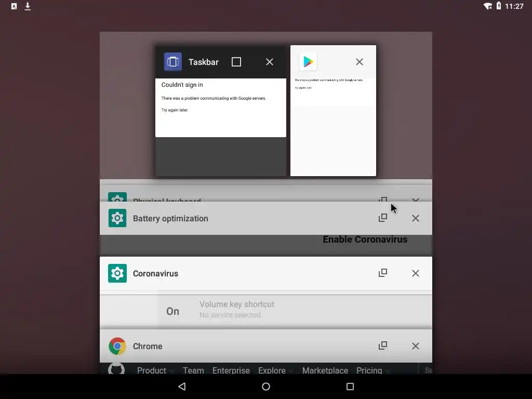The height and width of the screenshot is (399, 532).
Task: Tap the Wi-Fi status icon
Action: (488, 6)
